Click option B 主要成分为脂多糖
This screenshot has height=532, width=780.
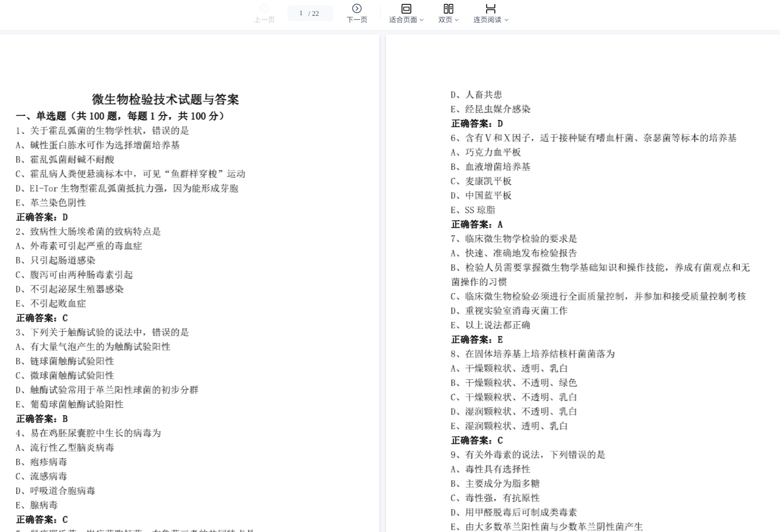click(x=495, y=483)
